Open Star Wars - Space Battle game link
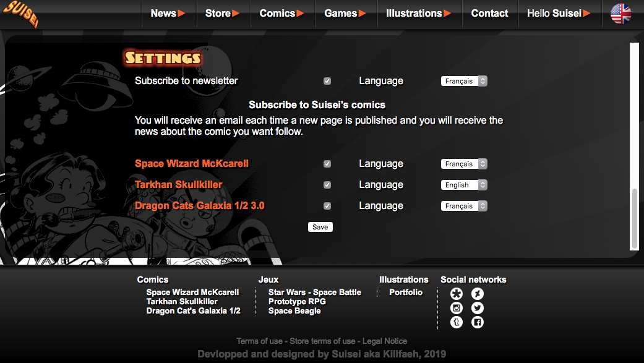 [315, 292]
